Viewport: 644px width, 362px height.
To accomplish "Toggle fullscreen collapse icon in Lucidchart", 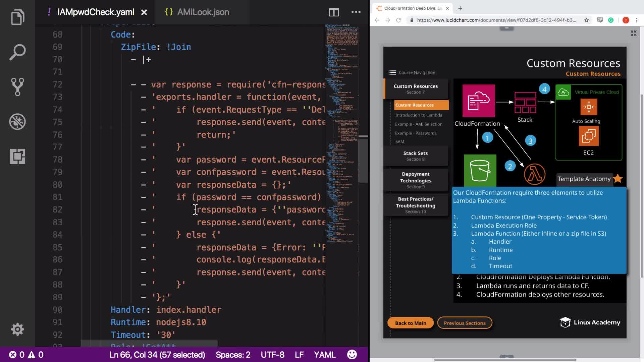I will click(x=633, y=33).
